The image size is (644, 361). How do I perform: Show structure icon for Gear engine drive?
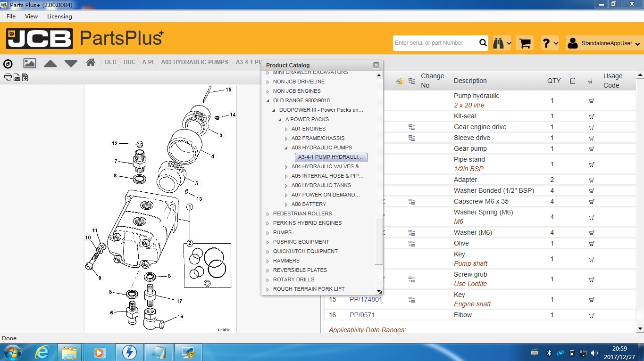412,127
